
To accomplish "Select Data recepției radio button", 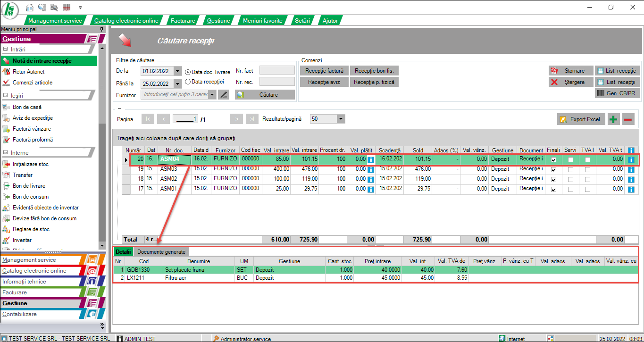I will [188, 82].
